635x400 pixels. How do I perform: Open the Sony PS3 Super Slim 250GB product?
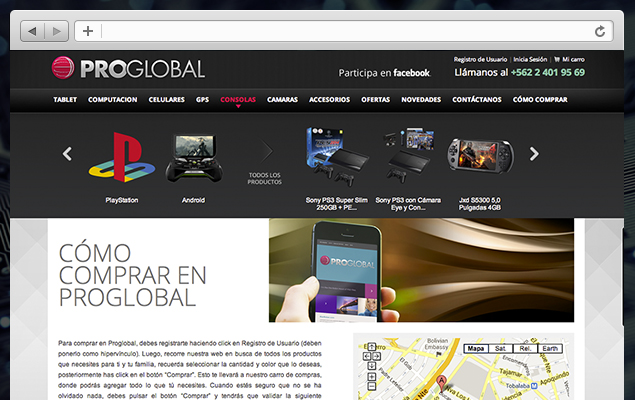tap(337, 157)
